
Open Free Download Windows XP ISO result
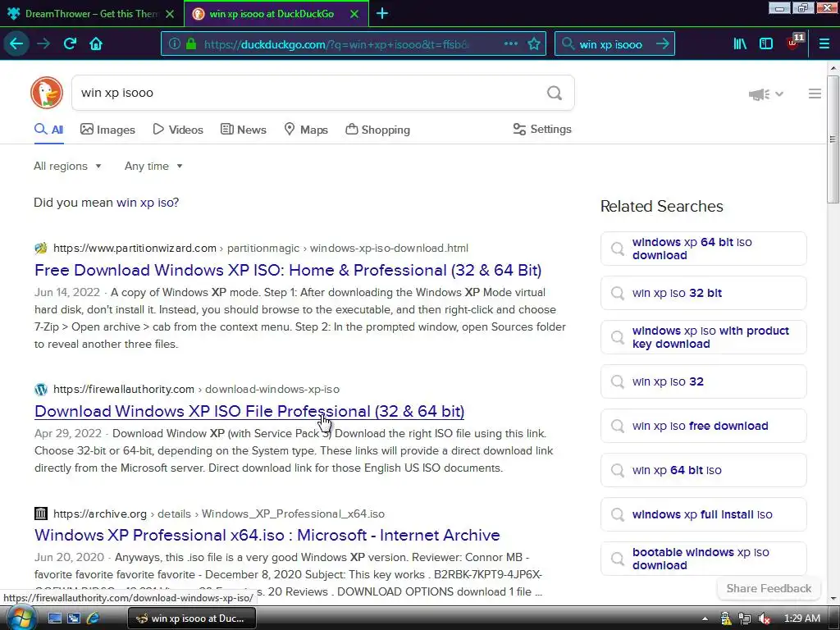(x=288, y=270)
